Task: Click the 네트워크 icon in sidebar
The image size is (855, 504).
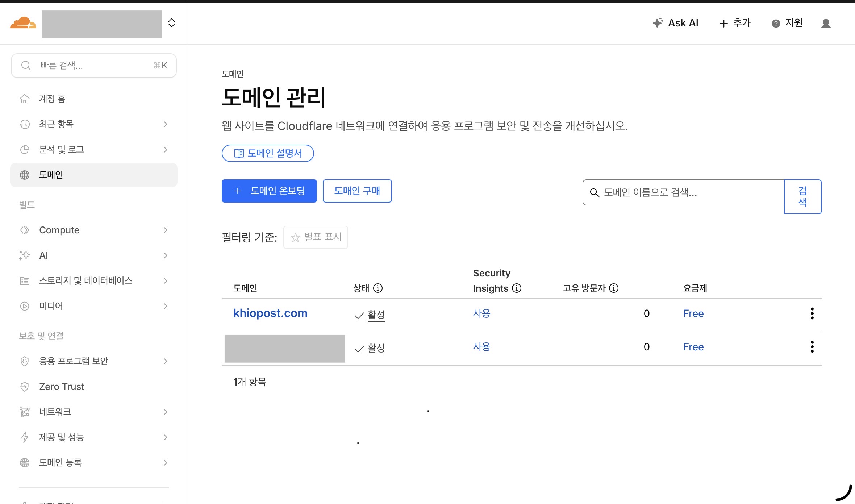Action: pos(24,412)
